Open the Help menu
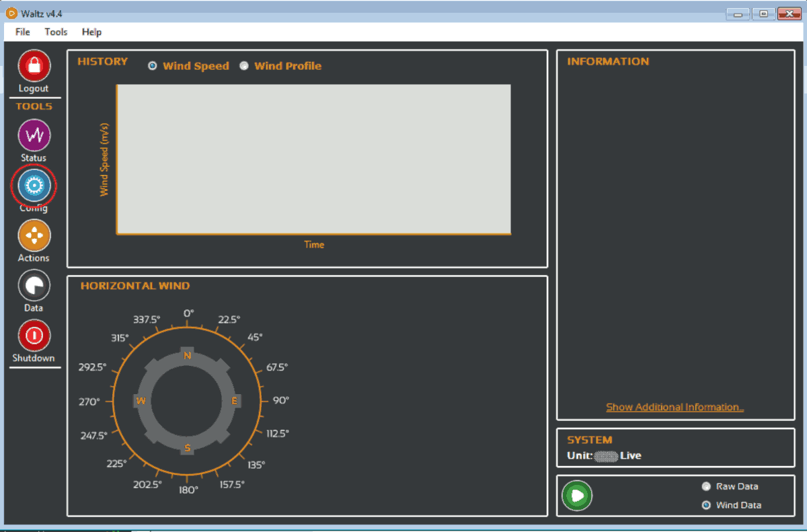 point(91,32)
